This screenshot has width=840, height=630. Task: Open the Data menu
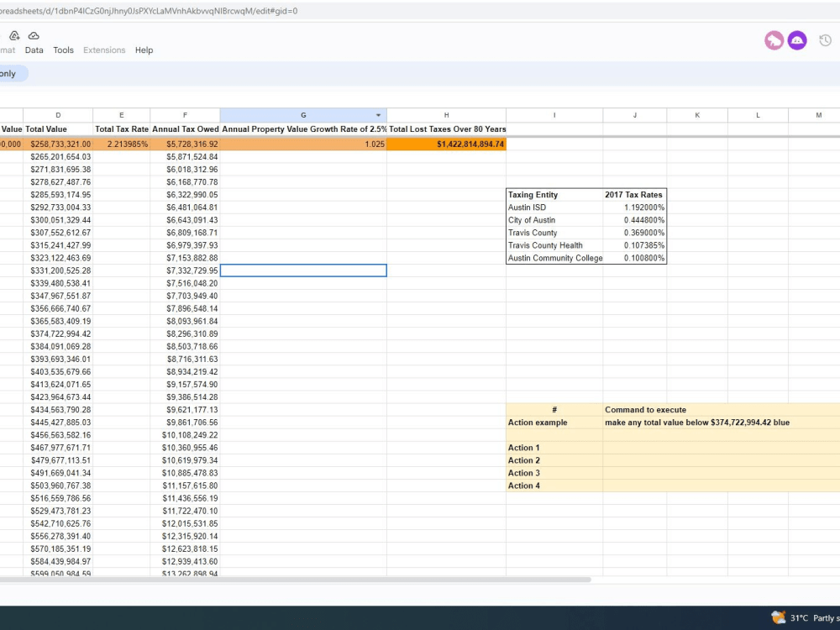(34, 50)
